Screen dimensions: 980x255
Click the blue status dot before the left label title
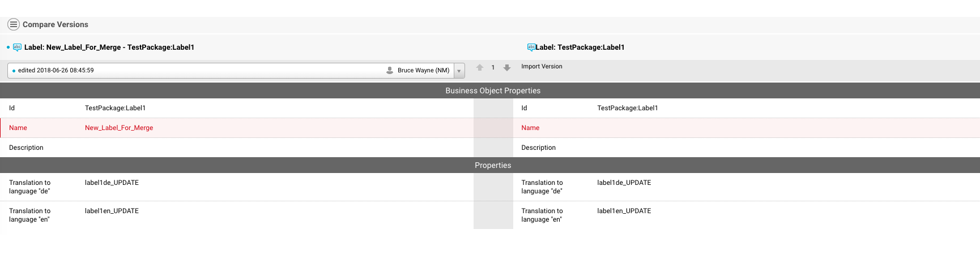pyautogui.click(x=8, y=47)
